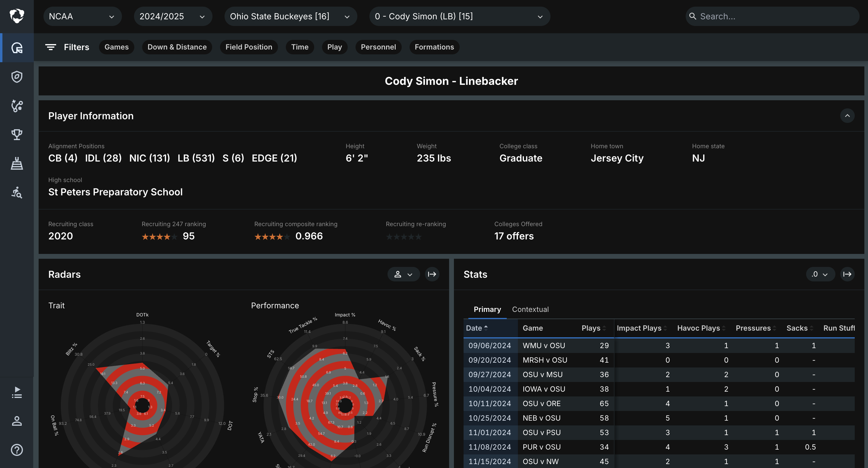Image resolution: width=868 pixels, height=468 pixels.
Task: Open the Games filter
Action: (116, 47)
